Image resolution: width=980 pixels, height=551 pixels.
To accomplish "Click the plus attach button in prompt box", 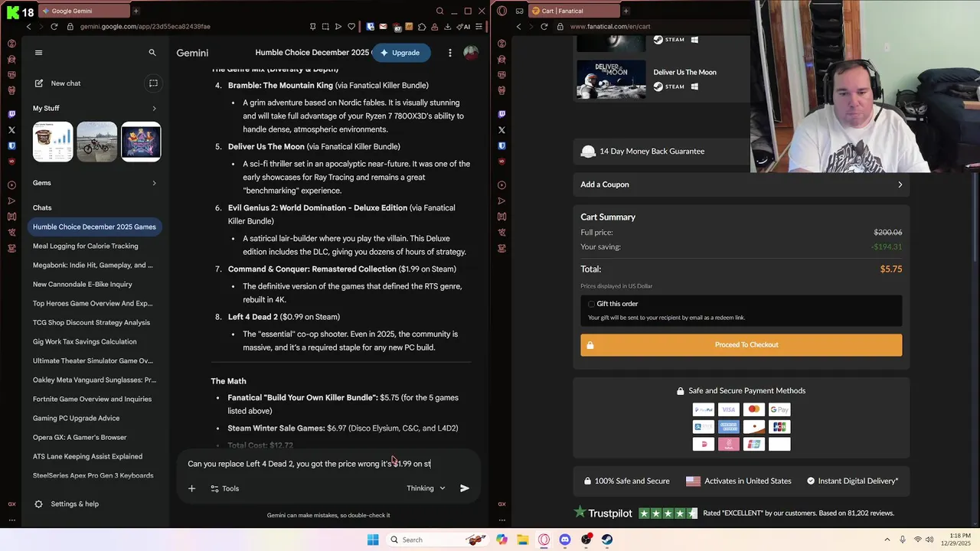I will point(192,488).
